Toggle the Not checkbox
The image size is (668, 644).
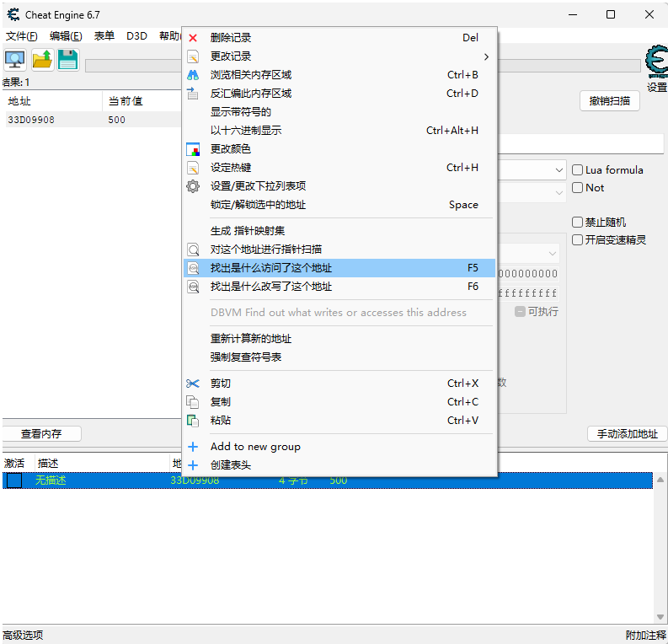578,188
